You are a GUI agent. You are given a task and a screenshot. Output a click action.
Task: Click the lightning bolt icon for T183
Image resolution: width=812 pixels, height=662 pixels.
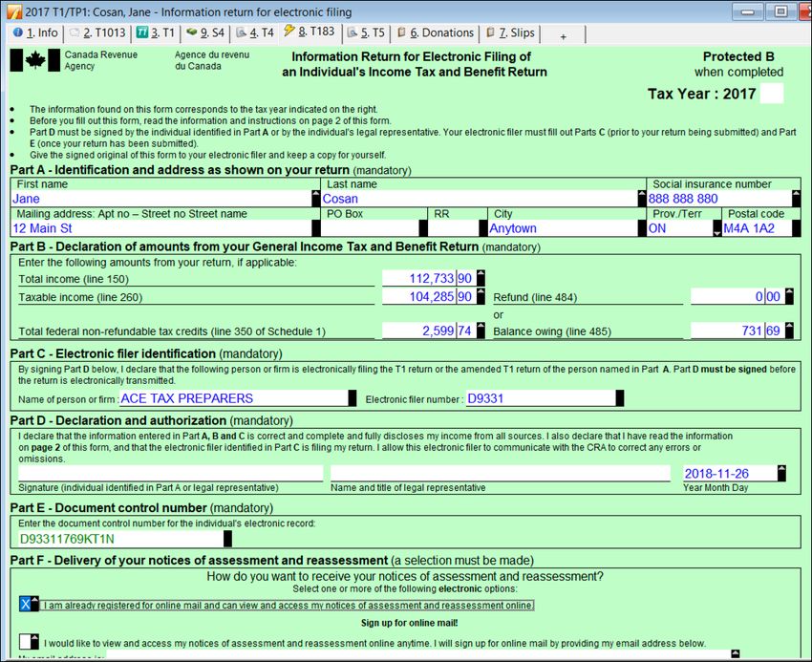click(x=288, y=32)
